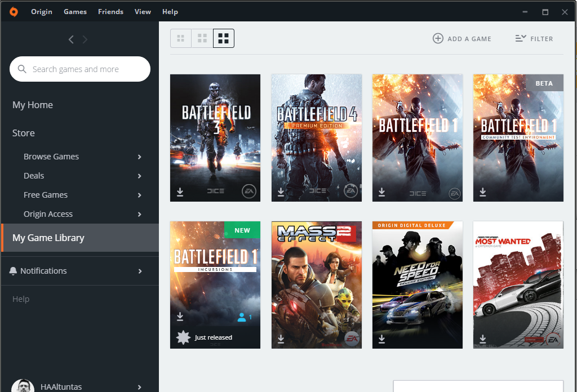
Task: Click the FILTER label
Action: (x=542, y=39)
